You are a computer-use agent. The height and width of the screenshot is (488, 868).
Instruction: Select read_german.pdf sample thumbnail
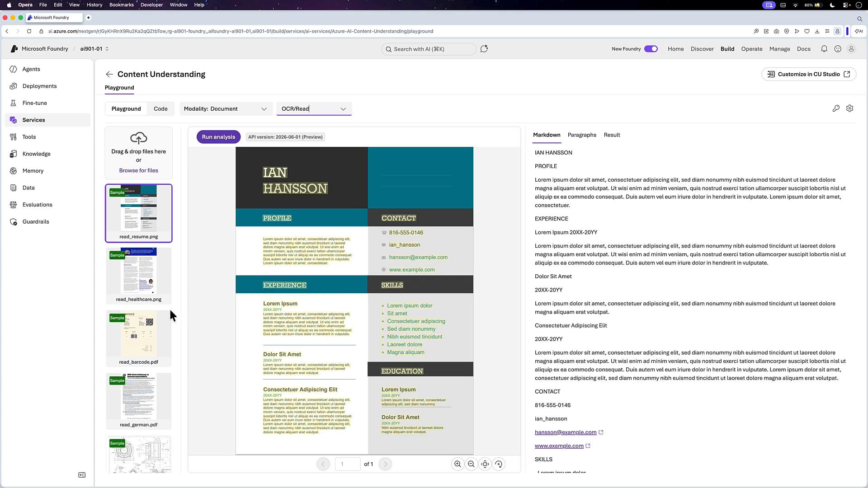pyautogui.click(x=139, y=400)
